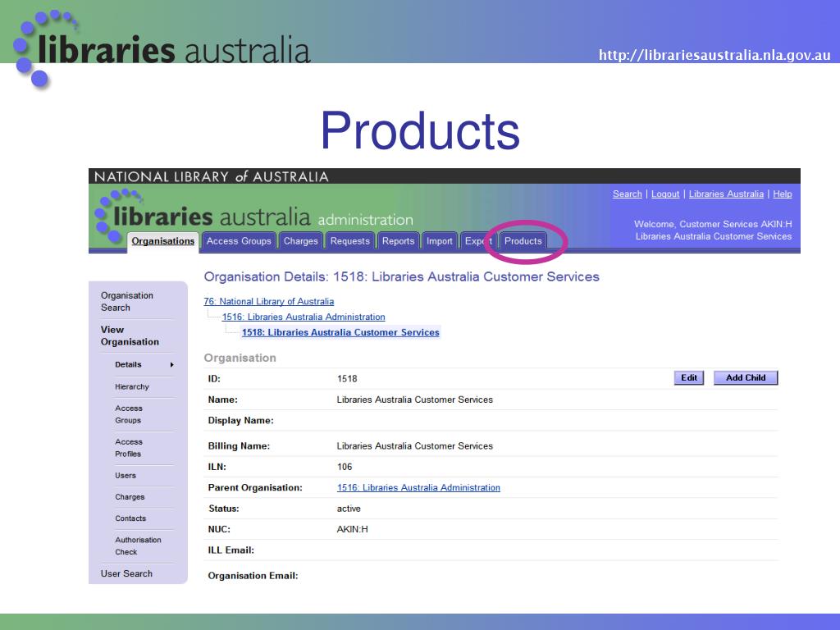Open Authorisation Check in sidebar
The image size is (840, 630).
(138, 546)
